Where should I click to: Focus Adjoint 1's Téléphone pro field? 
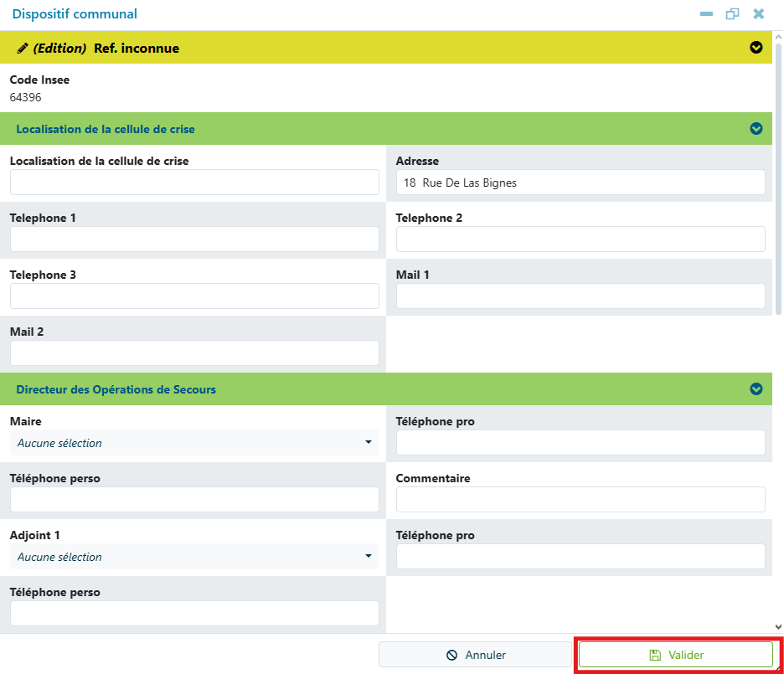click(580, 557)
